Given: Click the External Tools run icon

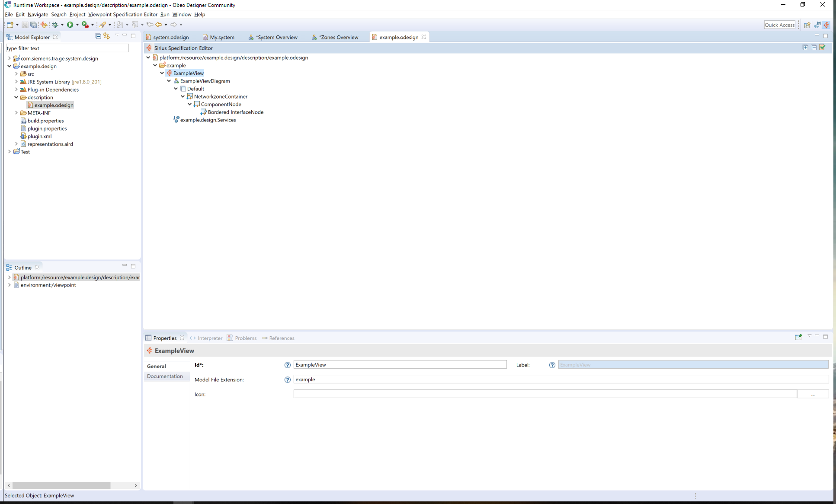Looking at the screenshot, I should [85, 25].
